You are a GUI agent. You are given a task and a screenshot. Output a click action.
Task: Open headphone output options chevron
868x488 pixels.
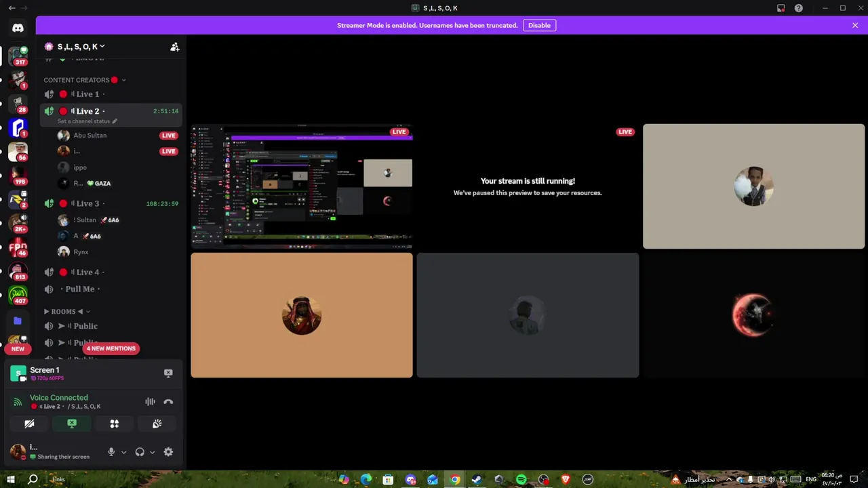click(152, 452)
